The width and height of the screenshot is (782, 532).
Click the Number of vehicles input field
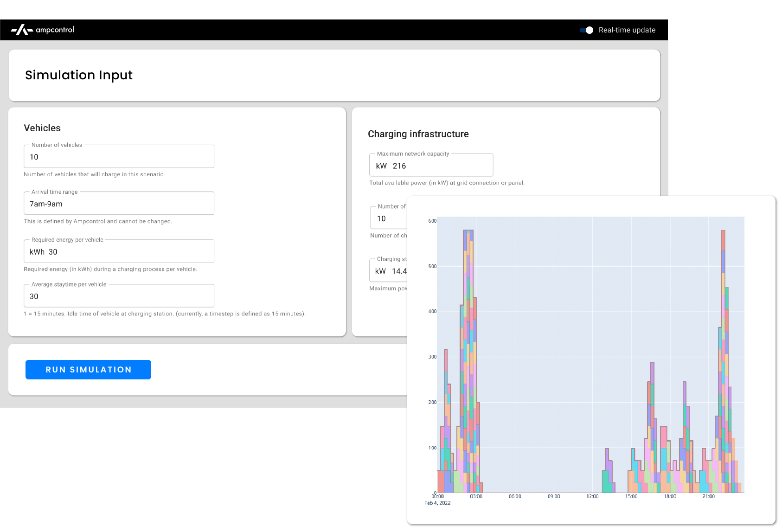[x=118, y=157]
